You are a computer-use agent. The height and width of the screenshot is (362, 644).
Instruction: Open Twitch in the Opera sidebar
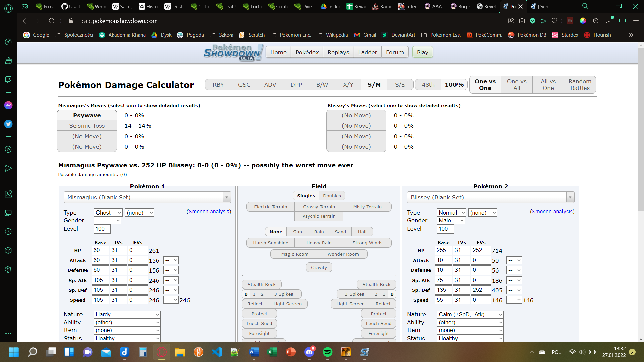8,79
